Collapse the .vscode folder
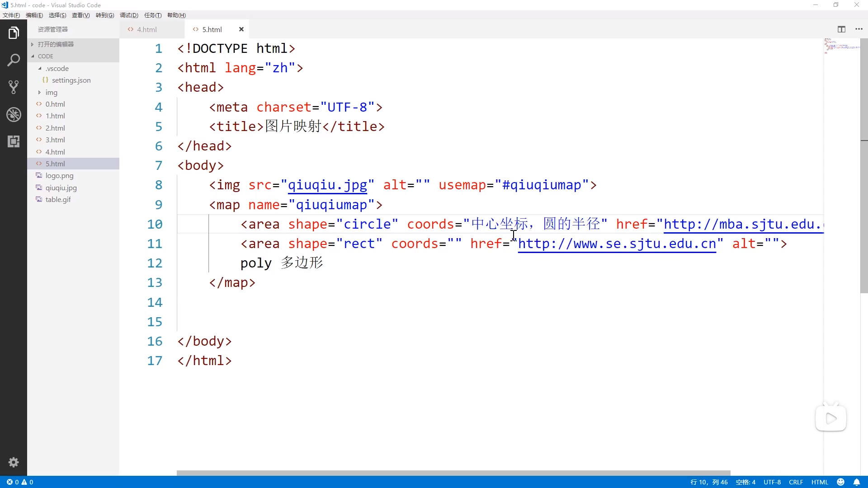This screenshot has width=868, height=488. [x=57, y=69]
